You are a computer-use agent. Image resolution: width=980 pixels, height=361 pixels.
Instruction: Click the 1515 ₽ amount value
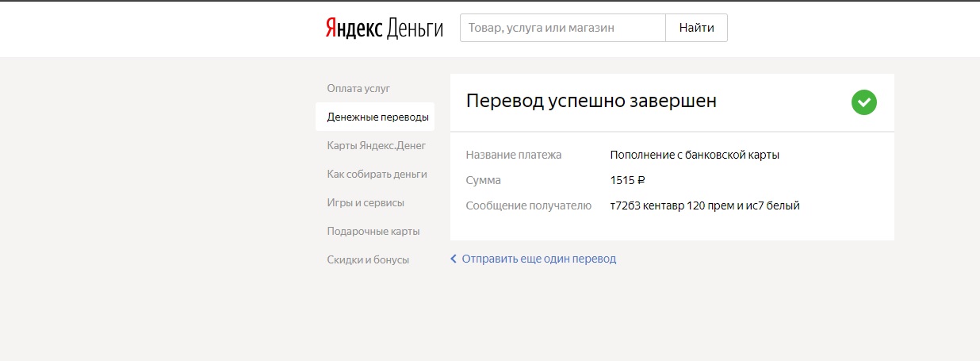(x=627, y=180)
